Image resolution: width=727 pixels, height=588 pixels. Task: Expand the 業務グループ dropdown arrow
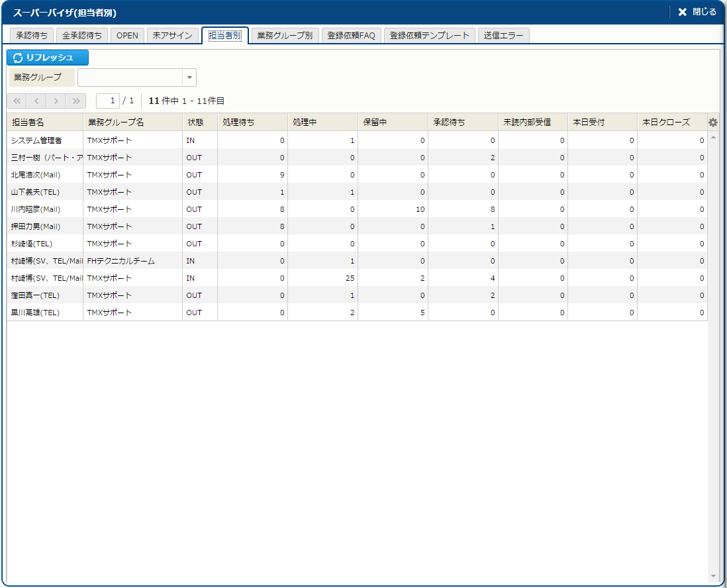(189, 77)
